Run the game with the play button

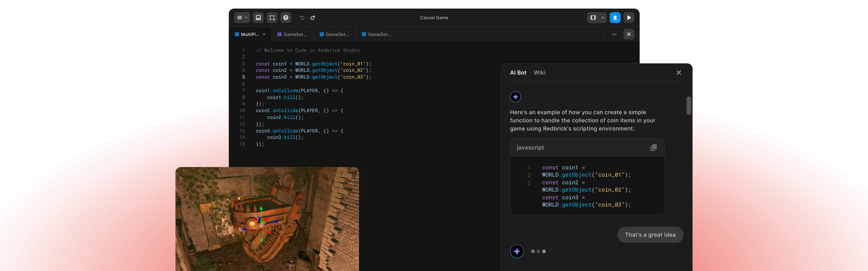coord(629,18)
